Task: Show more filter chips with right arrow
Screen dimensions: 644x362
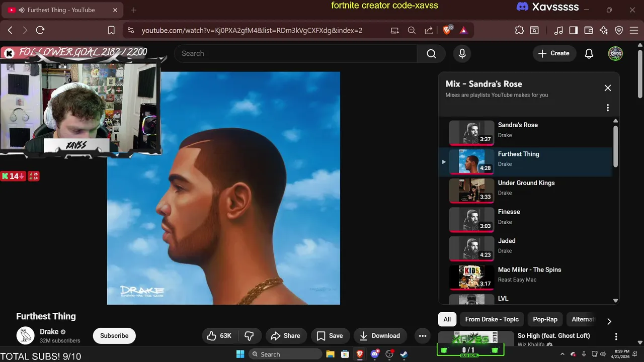Action: click(x=609, y=321)
